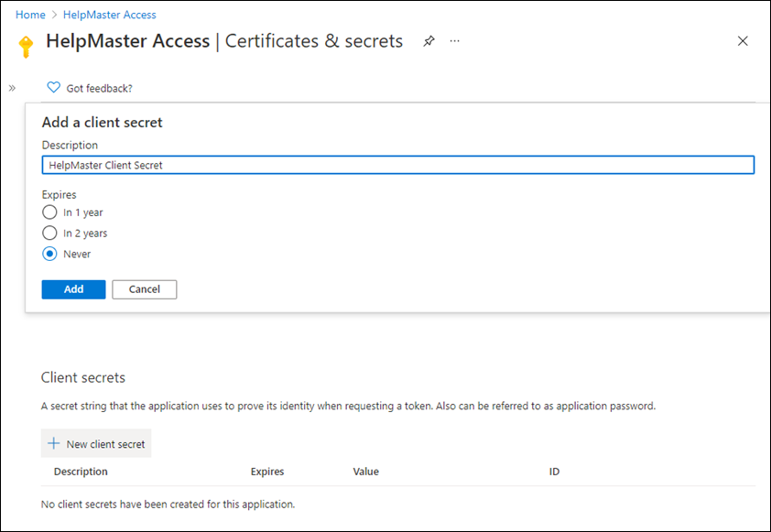Viewport: 771px width, 532px height.
Task: Open the Got feedback? link
Action: 99,89
